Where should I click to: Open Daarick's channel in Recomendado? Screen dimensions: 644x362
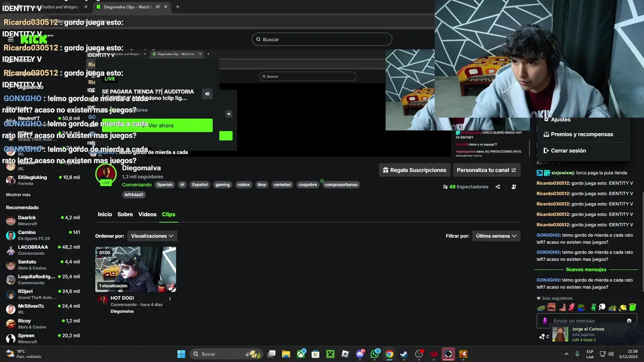click(x=43, y=220)
